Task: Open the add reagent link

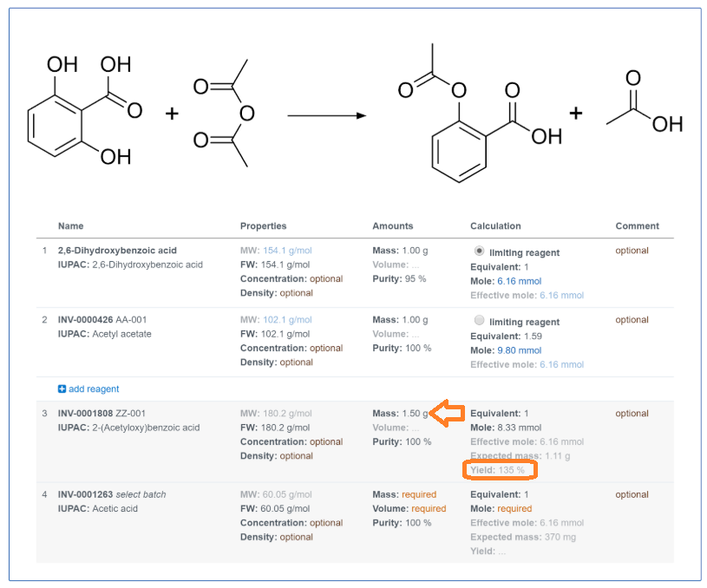Action: 94,389
